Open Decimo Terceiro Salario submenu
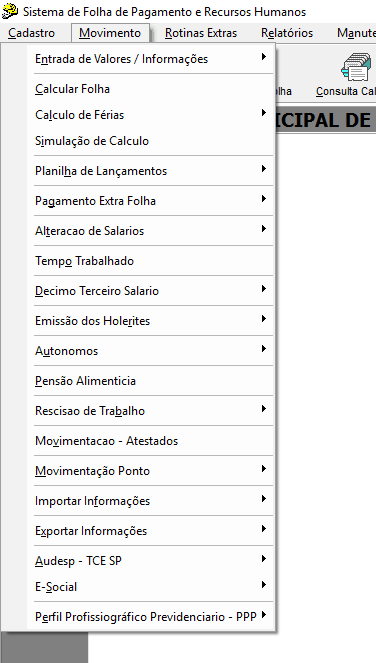 coord(151,291)
